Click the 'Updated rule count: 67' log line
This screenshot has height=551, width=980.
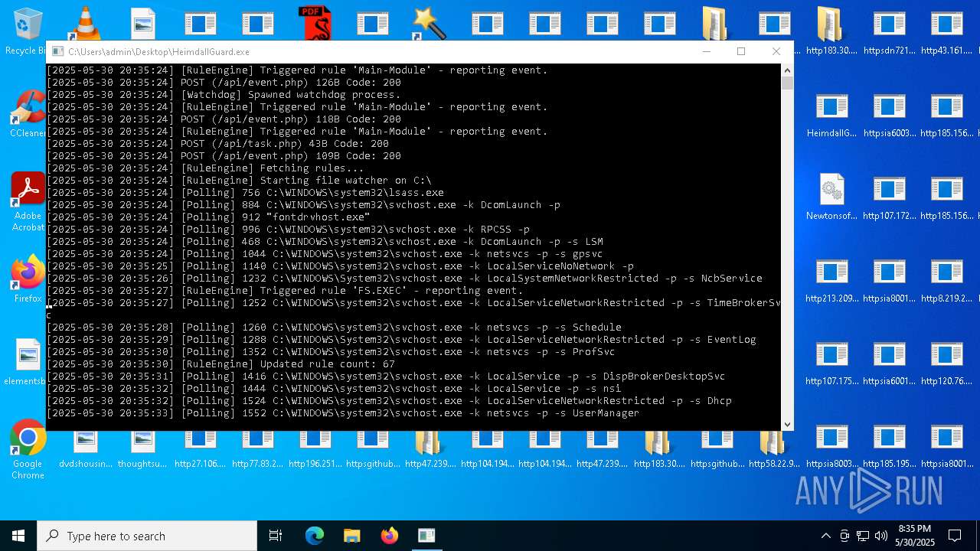pyautogui.click(x=220, y=364)
